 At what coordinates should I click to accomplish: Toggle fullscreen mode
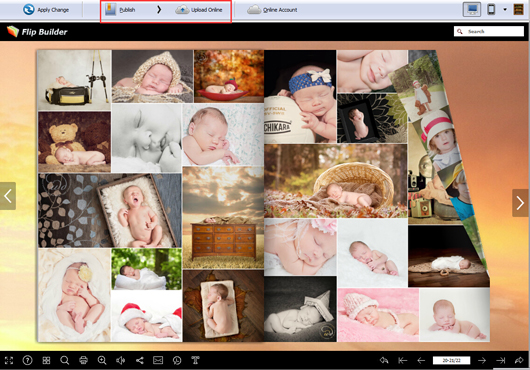point(9,361)
